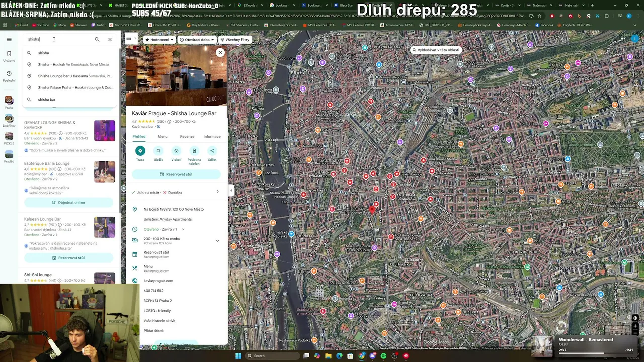
Task: Open Spotify from the taskbar
Action: tap(383, 356)
